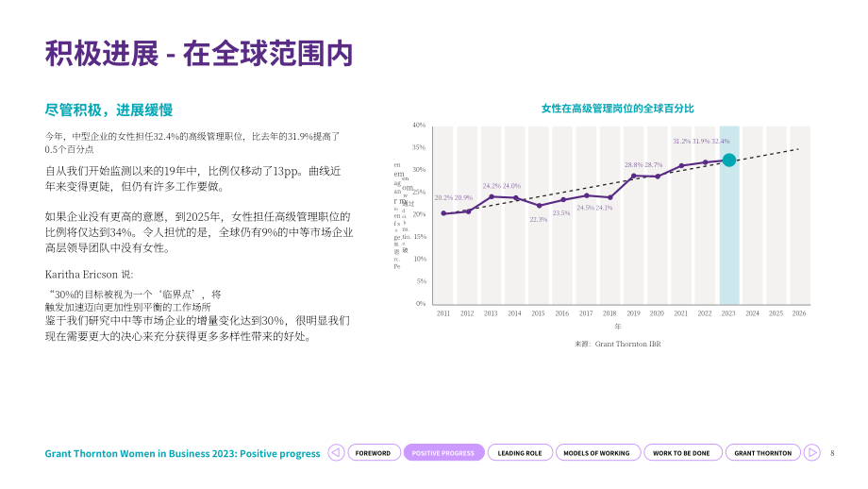The width and height of the screenshot is (868, 489).
Task: Open the GRANT THORNTON section
Action: (x=763, y=452)
